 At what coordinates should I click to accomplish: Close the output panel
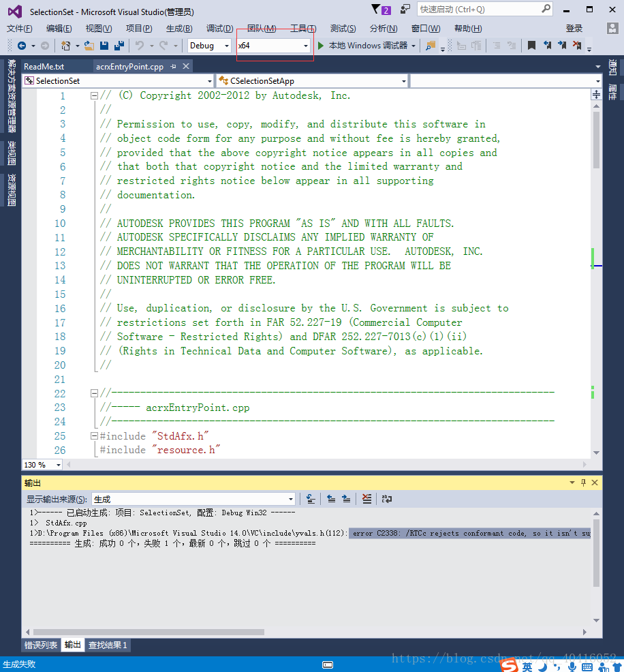point(595,483)
